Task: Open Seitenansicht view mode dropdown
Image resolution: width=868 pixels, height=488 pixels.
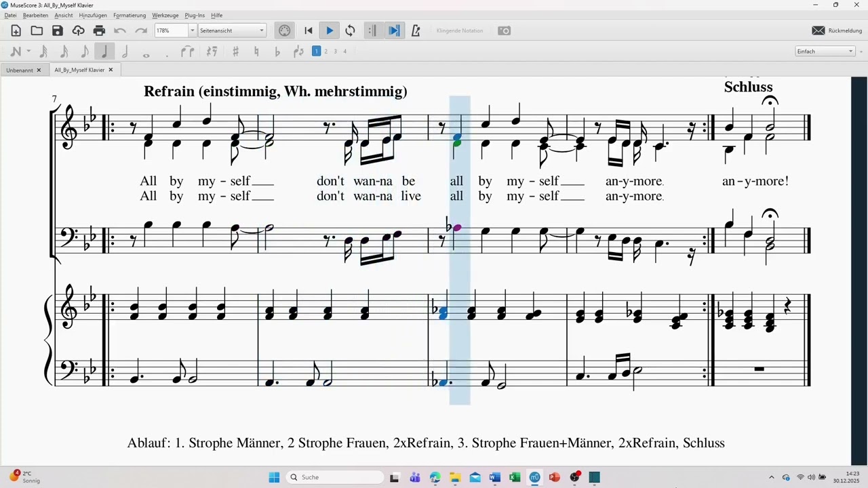Action: pyautogui.click(x=232, y=30)
